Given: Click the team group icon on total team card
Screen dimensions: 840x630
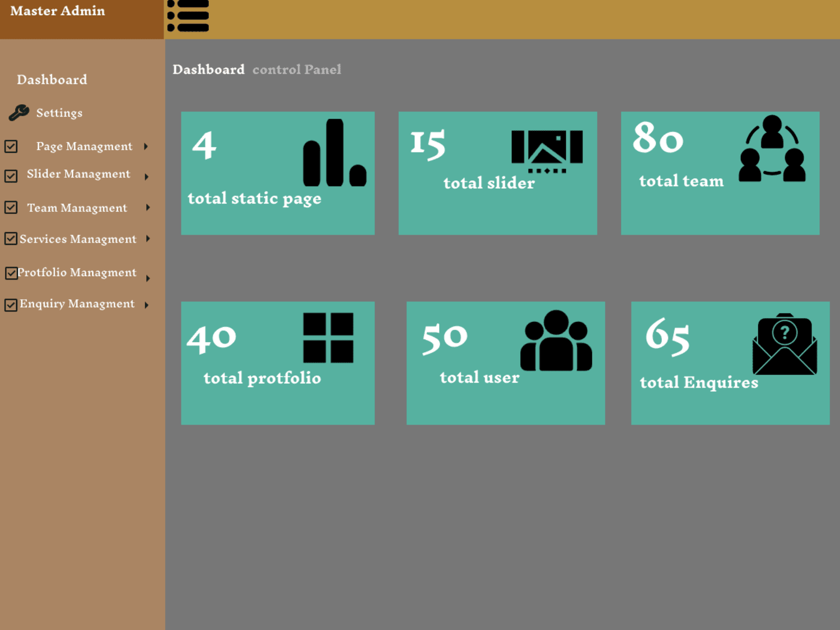Looking at the screenshot, I should 772,148.
